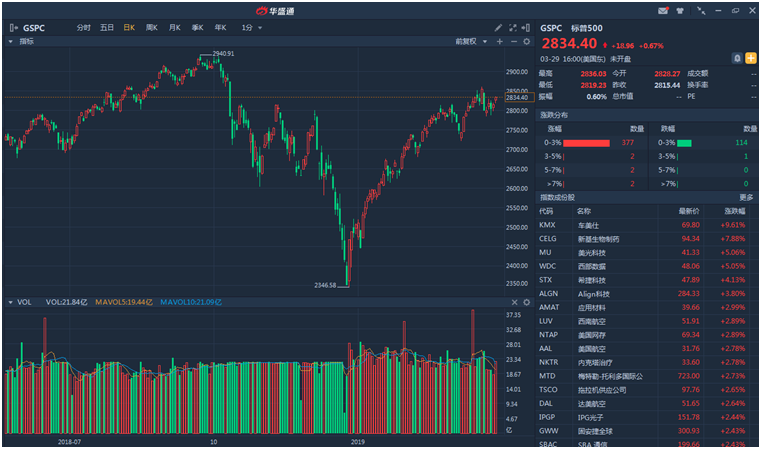This screenshot has width=761, height=449.
Task: Open the MTD stock row
Action: coord(645,376)
